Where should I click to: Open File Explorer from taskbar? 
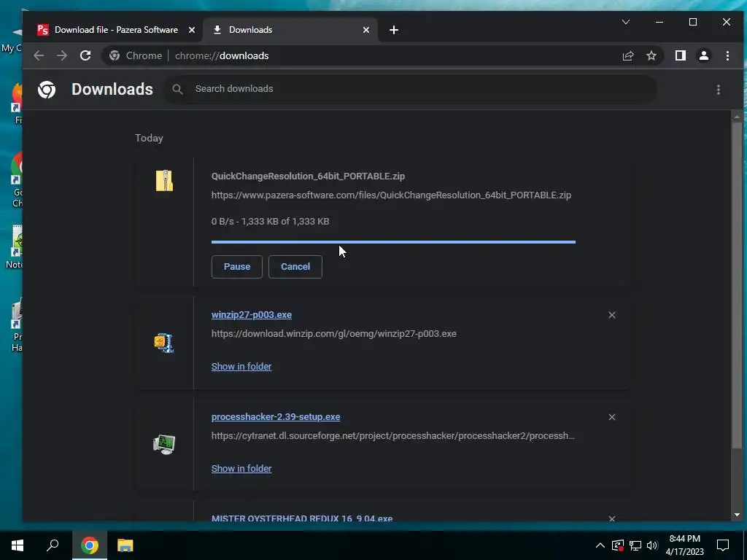[x=125, y=545]
